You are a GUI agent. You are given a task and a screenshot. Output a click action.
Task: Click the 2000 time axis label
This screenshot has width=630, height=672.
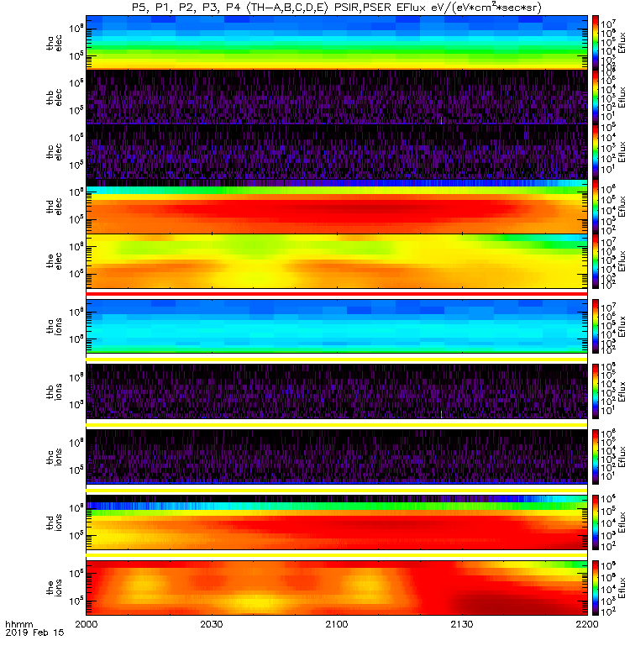[x=87, y=624]
